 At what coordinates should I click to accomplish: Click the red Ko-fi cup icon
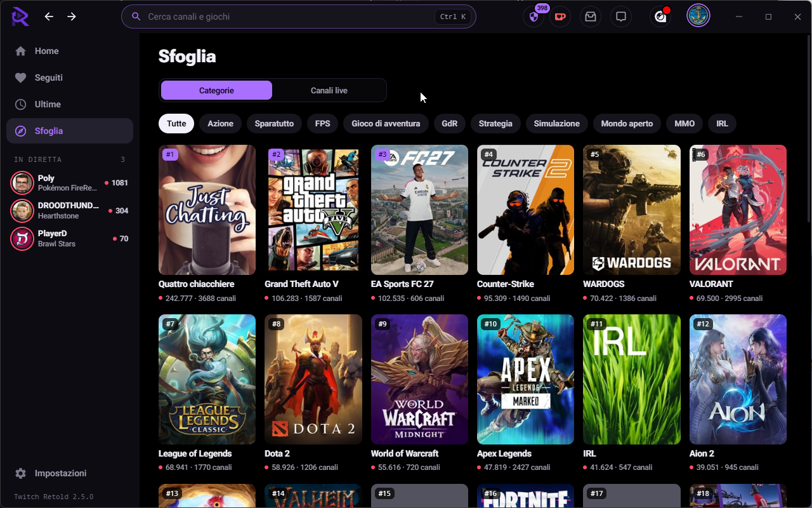click(560, 17)
